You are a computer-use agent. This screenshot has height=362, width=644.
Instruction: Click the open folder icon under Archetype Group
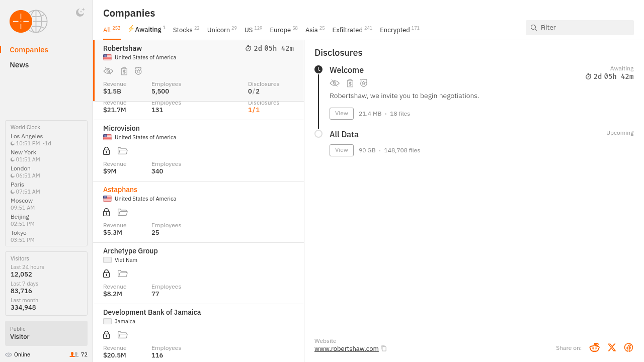[123, 274]
